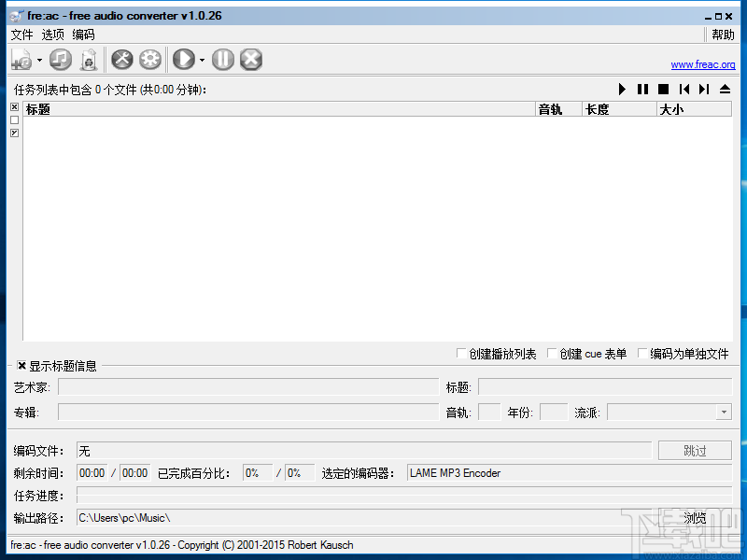
Task: Pause the encoding process icon
Action: [223, 59]
